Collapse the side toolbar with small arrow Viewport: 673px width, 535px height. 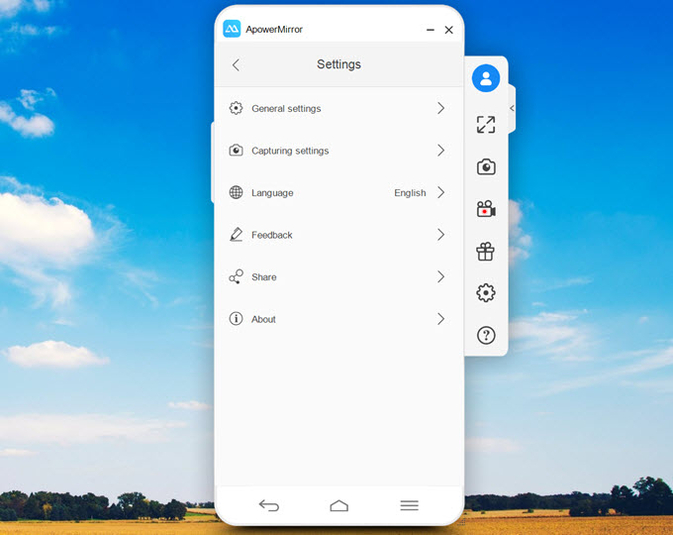(512, 108)
